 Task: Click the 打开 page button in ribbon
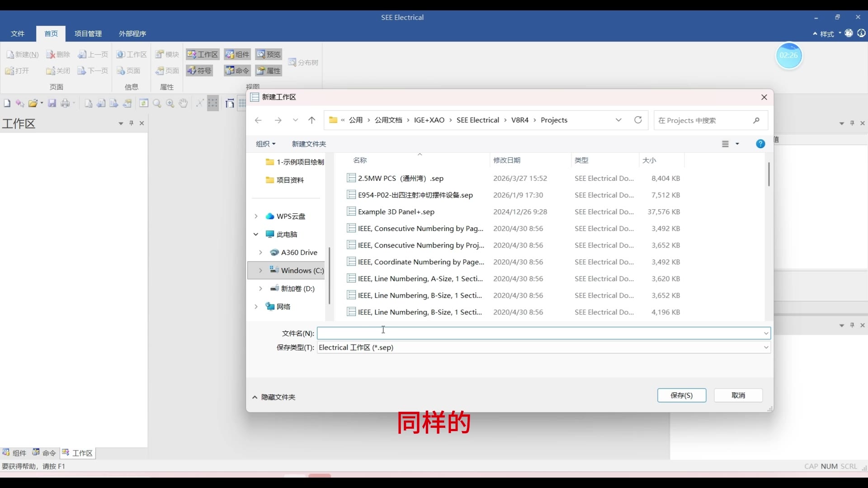[17, 70]
